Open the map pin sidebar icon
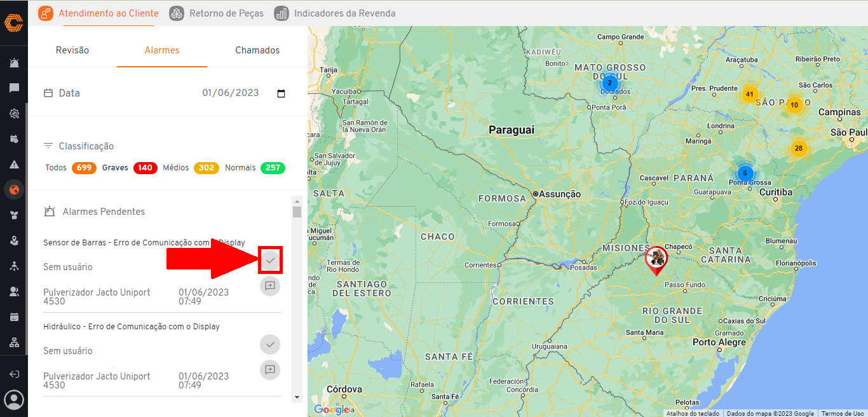 tap(14, 241)
